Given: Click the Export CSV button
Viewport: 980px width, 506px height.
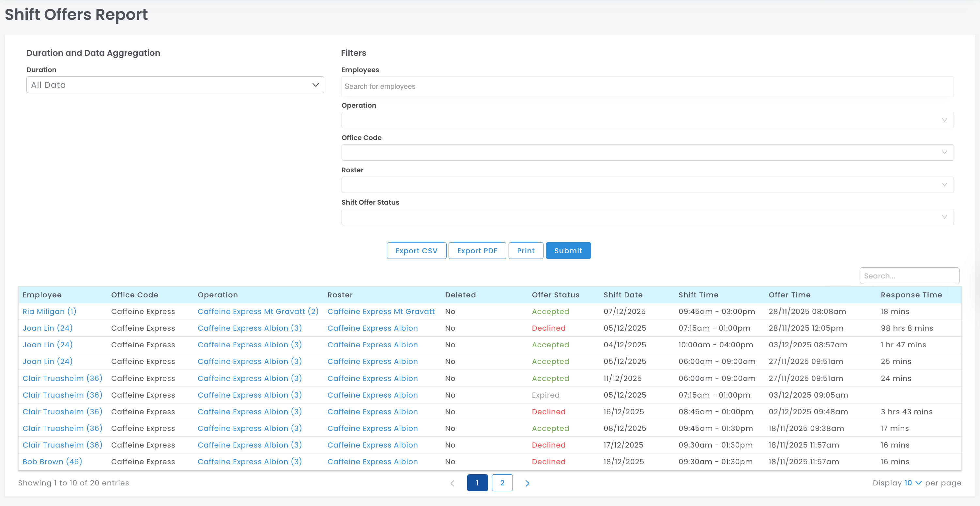Looking at the screenshot, I should (x=416, y=250).
